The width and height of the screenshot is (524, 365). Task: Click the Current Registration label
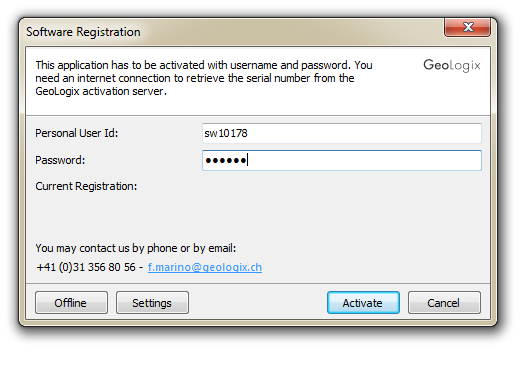tap(86, 187)
